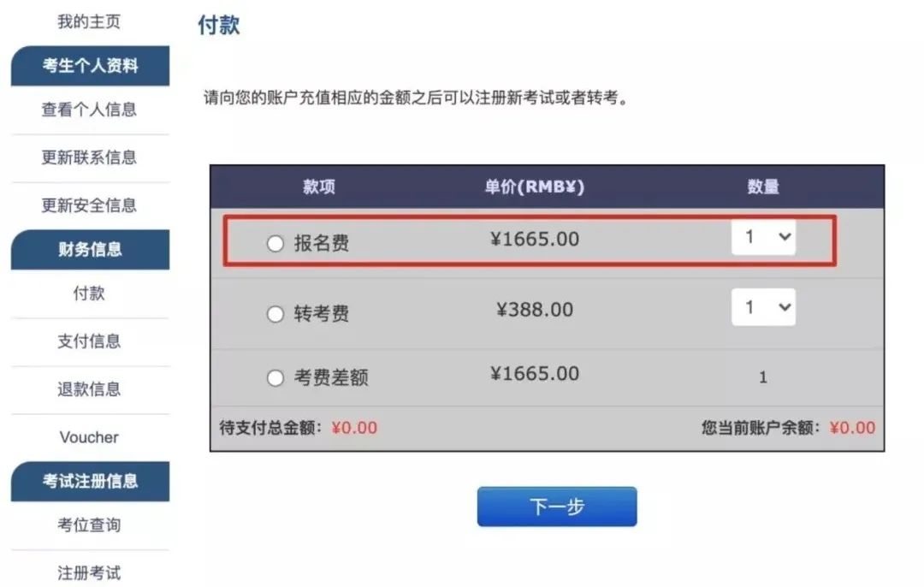Select the 转考费 radio button
Screen dimensions: 924x587
coord(275,314)
